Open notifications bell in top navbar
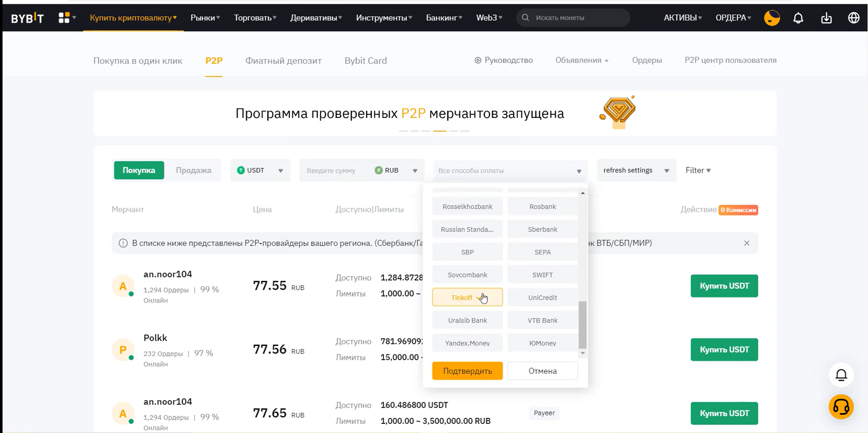Screen dimensions: 868x433 [798, 18]
